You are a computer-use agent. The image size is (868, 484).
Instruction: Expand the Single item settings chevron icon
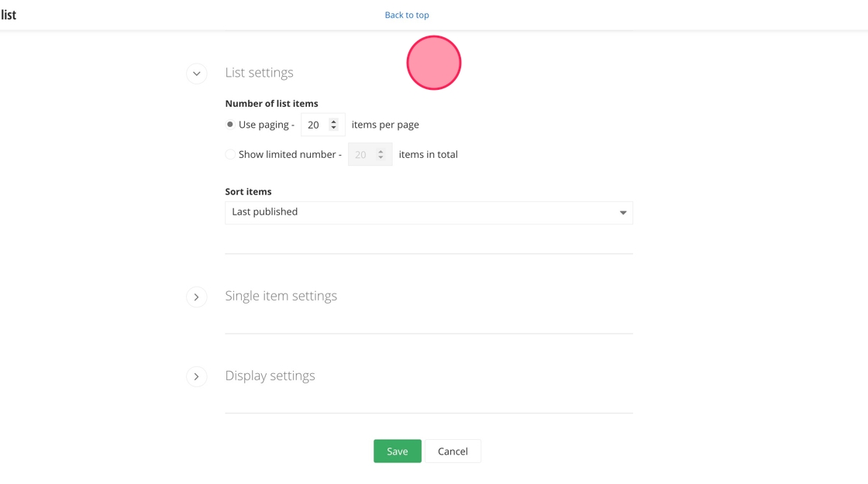tap(197, 297)
